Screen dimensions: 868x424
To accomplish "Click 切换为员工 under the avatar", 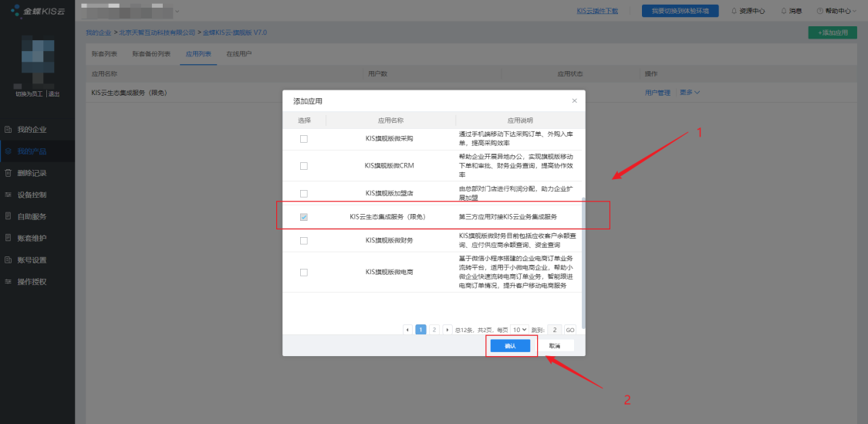I will coord(30,94).
